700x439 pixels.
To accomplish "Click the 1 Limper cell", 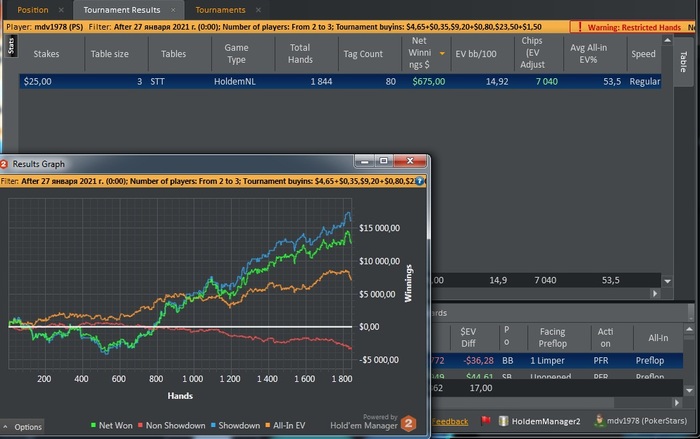I will click(x=547, y=360).
